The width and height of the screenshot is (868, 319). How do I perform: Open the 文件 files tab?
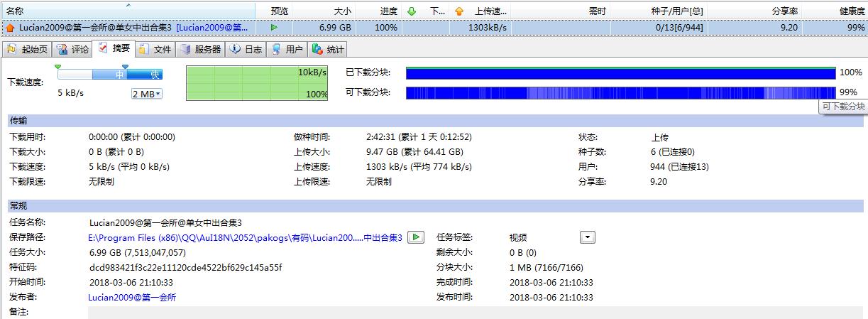click(155, 50)
